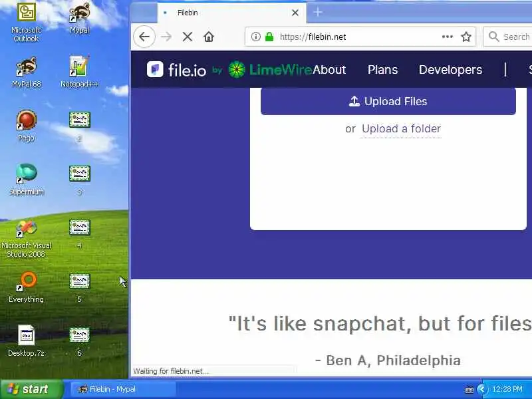Select the certificate file named 6
The image size is (532, 399).
pos(79,341)
